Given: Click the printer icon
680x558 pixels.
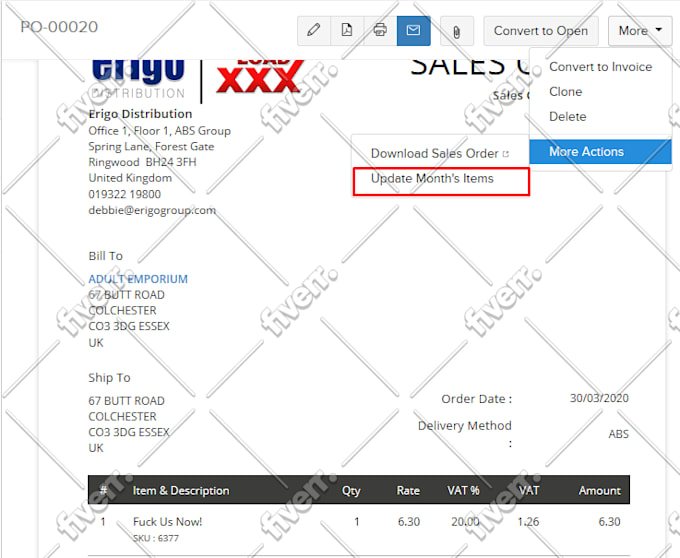Looking at the screenshot, I should click(x=380, y=30).
